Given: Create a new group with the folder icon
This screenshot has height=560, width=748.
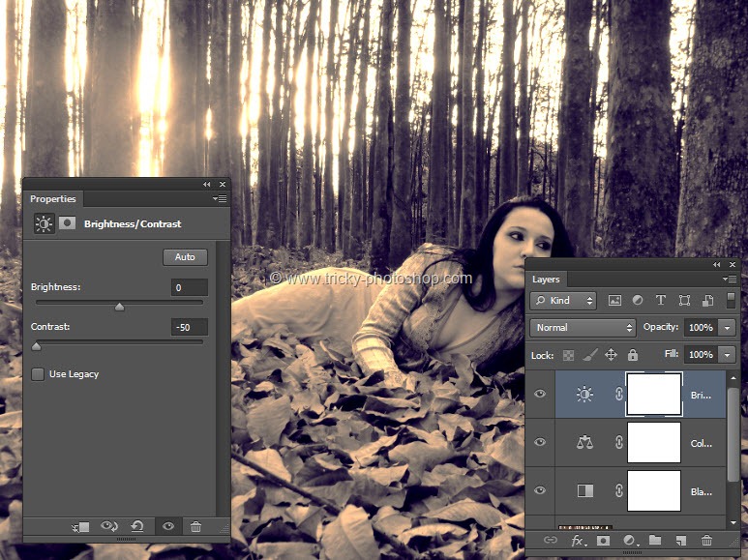Looking at the screenshot, I should (x=655, y=541).
